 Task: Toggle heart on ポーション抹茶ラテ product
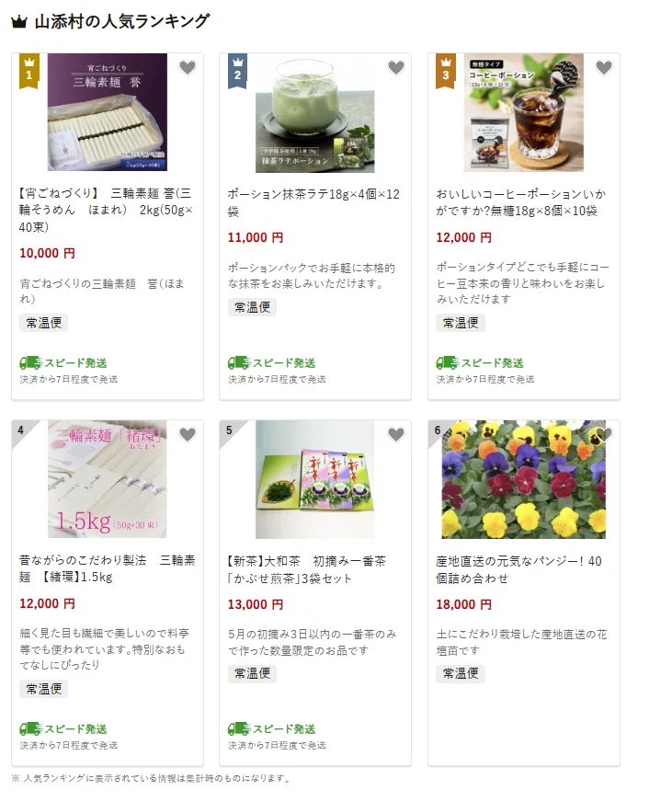click(396, 67)
